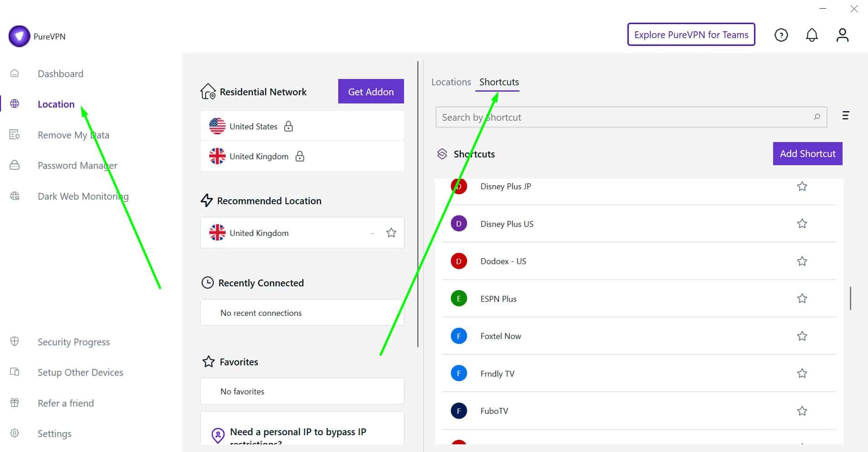Select the FuboTV shortcut name

(x=494, y=411)
